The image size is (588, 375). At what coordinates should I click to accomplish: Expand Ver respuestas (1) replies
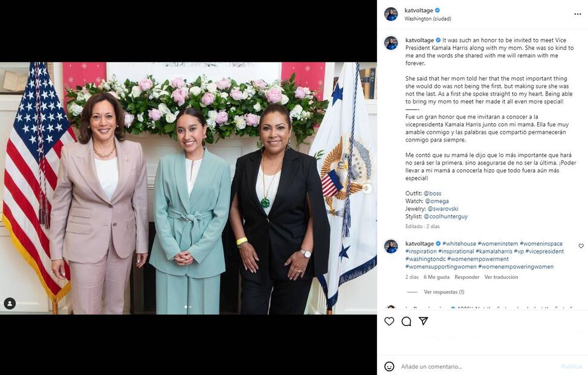[444, 292]
